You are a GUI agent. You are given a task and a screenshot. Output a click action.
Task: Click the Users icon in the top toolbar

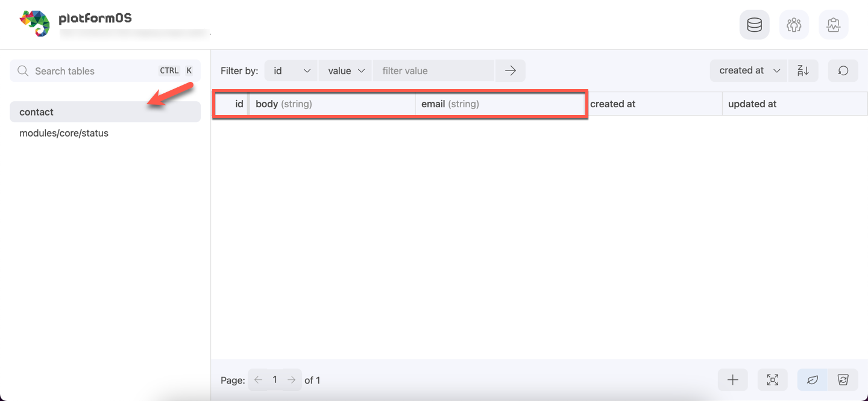pos(794,24)
